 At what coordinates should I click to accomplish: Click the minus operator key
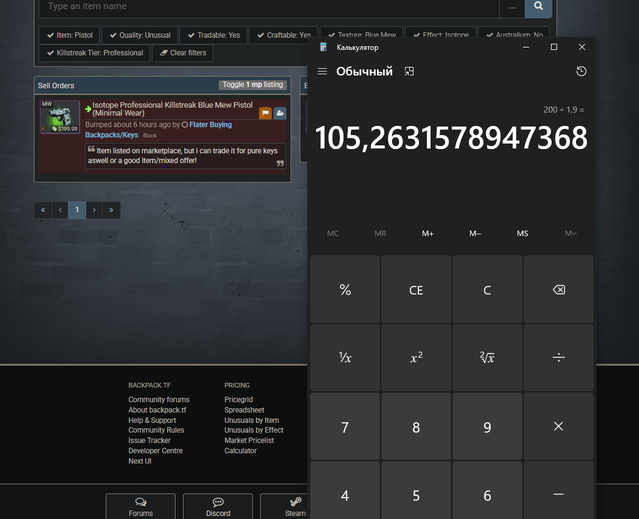(558, 494)
